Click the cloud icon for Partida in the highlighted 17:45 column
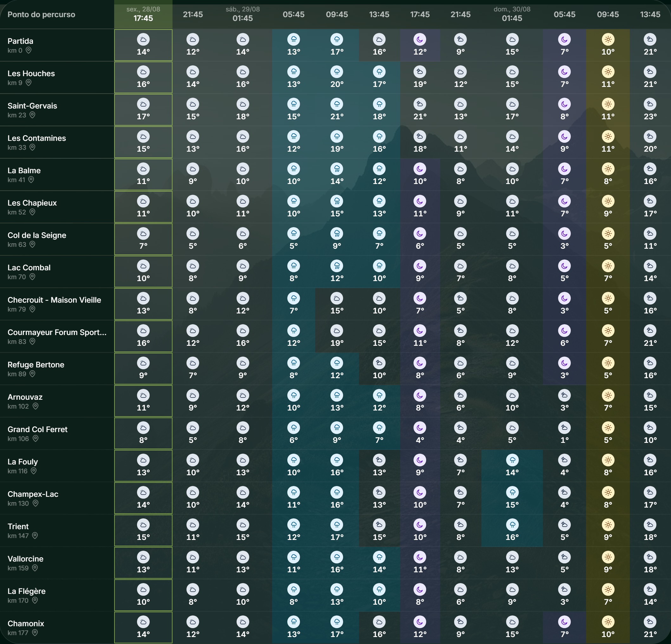Viewport: 671px width, 644px height. (143, 39)
